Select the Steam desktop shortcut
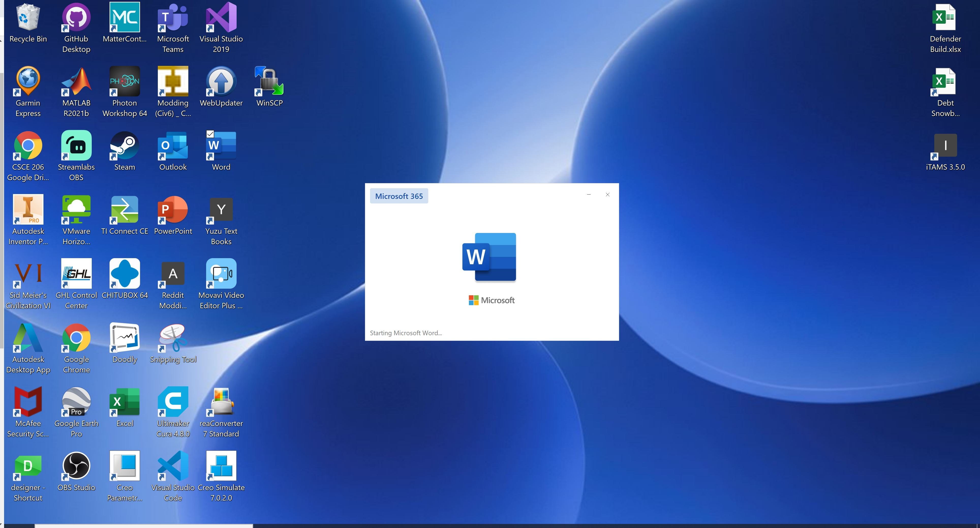 pos(124,145)
